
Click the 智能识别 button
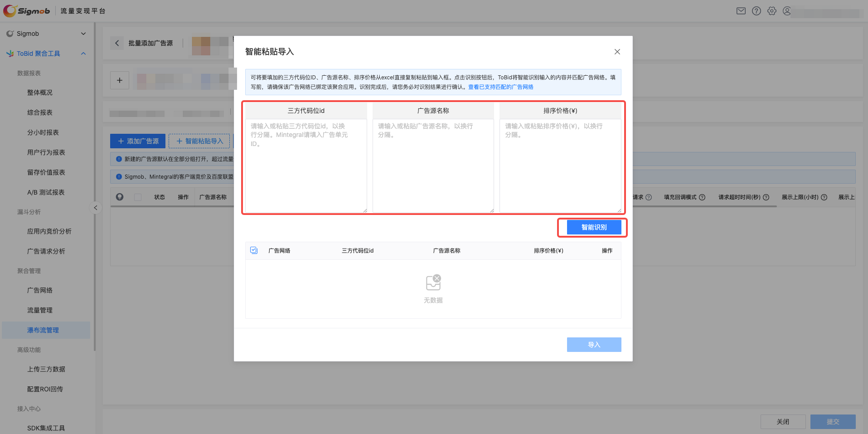point(594,227)
